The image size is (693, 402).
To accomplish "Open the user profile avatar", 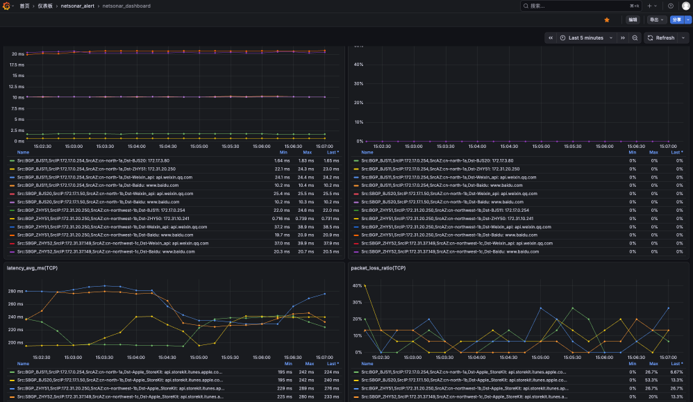I will (x=685, y=6).
